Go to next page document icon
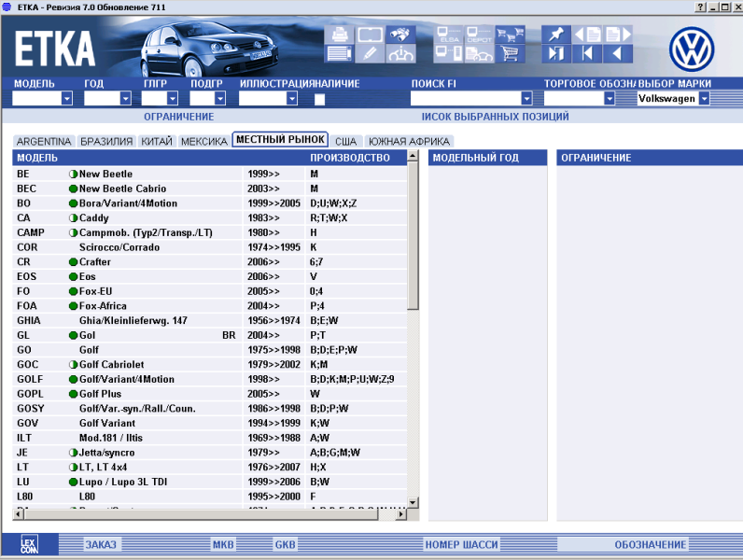This screenshot has width=743, height=560. [x=618, y=35]
